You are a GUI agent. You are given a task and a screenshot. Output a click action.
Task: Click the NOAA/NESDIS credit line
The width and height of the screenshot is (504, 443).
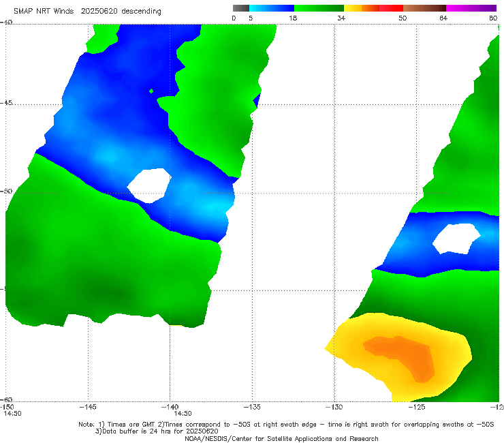pos(281,438)
